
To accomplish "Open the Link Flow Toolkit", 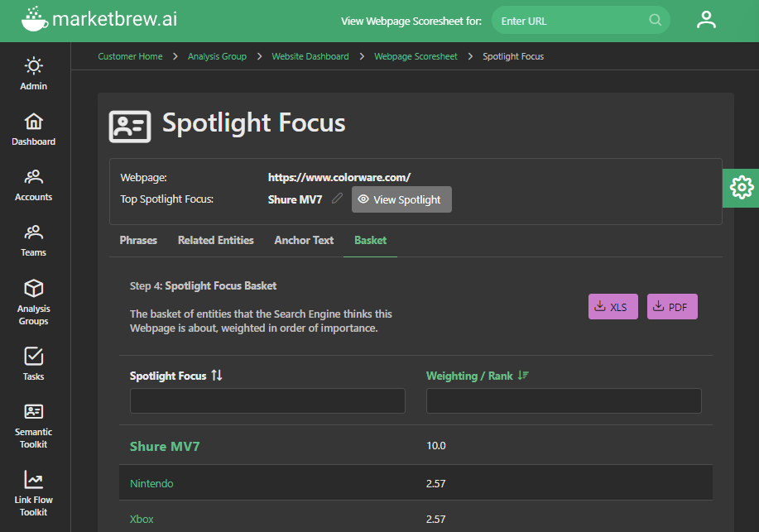I will [34, 492].
